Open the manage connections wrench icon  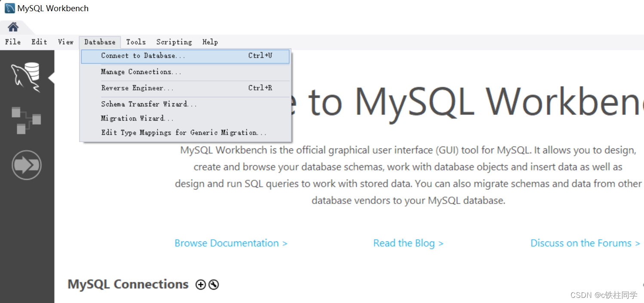point(214,284)
